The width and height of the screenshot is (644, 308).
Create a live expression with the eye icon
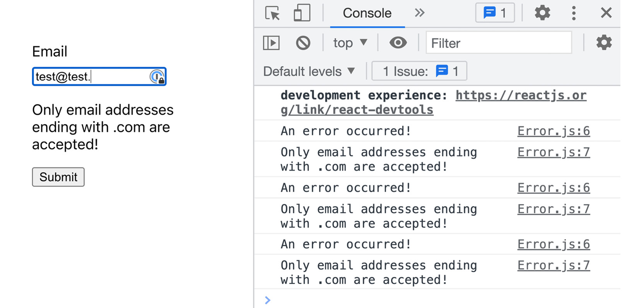(398, 43)
